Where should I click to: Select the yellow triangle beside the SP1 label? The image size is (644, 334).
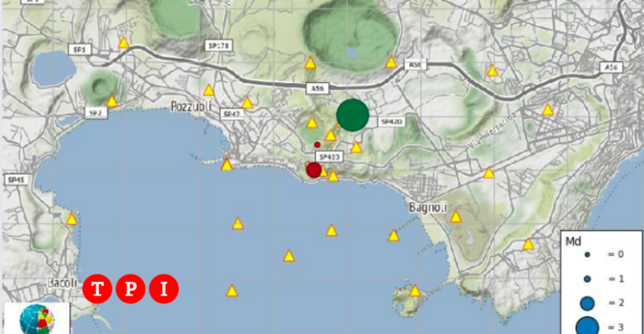point(123,43)
